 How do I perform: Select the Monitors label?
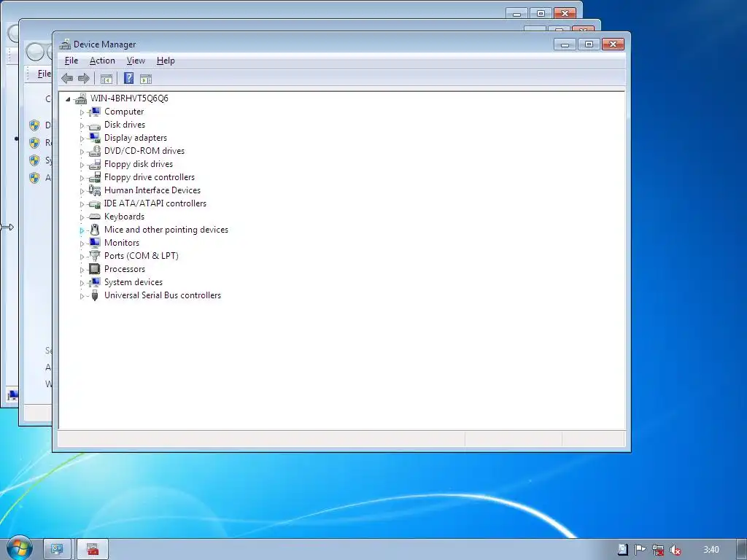click(x=122, y=243)
